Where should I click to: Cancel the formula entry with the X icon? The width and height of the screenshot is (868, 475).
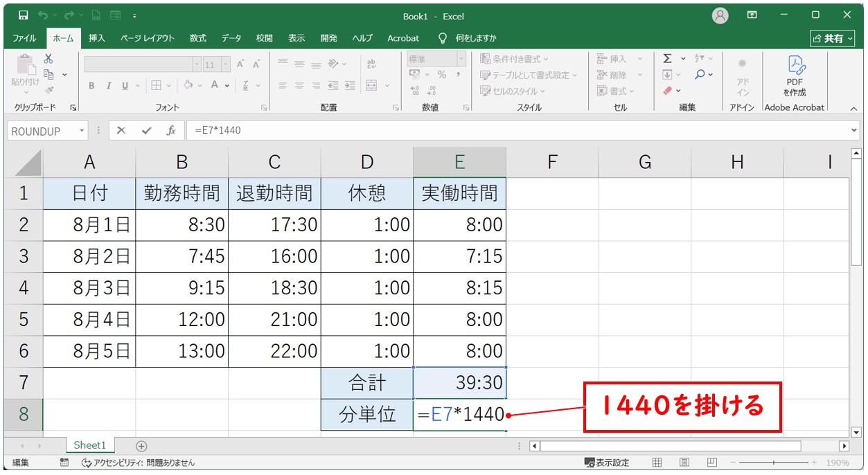pos(121,130)
